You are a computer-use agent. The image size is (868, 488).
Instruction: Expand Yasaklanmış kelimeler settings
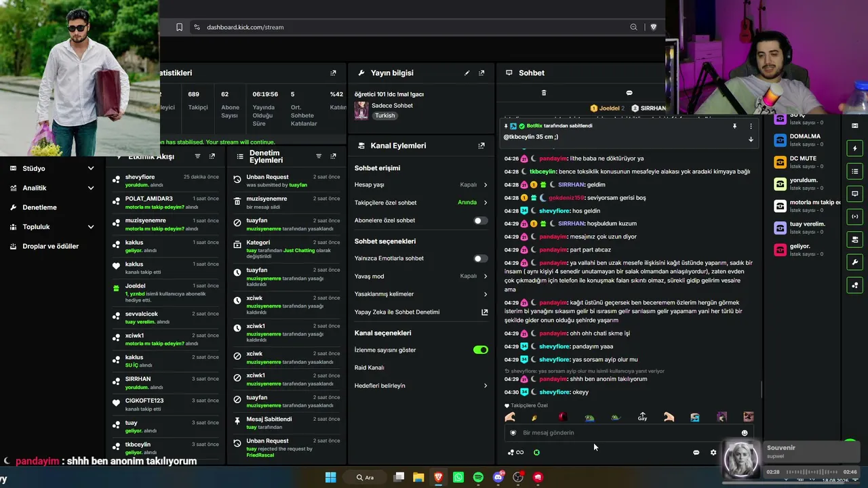pyautogui.click(x=420, y=294)
